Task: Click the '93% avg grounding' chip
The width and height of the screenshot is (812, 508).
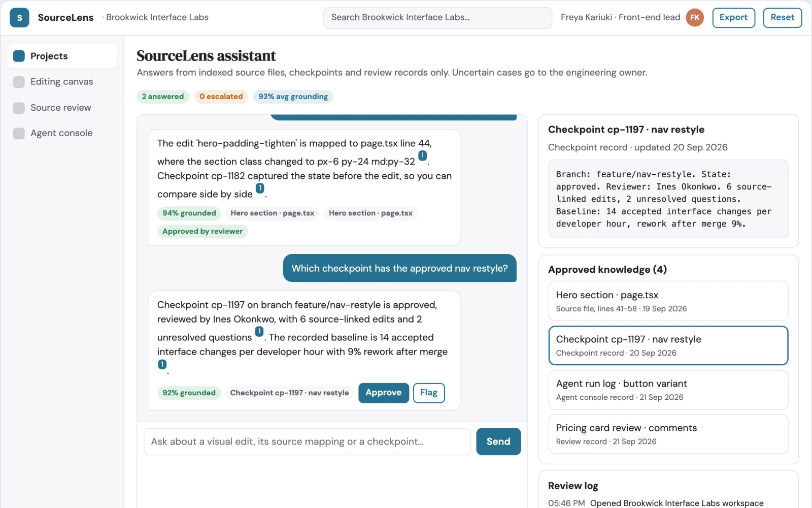Action: coord(293,97)
